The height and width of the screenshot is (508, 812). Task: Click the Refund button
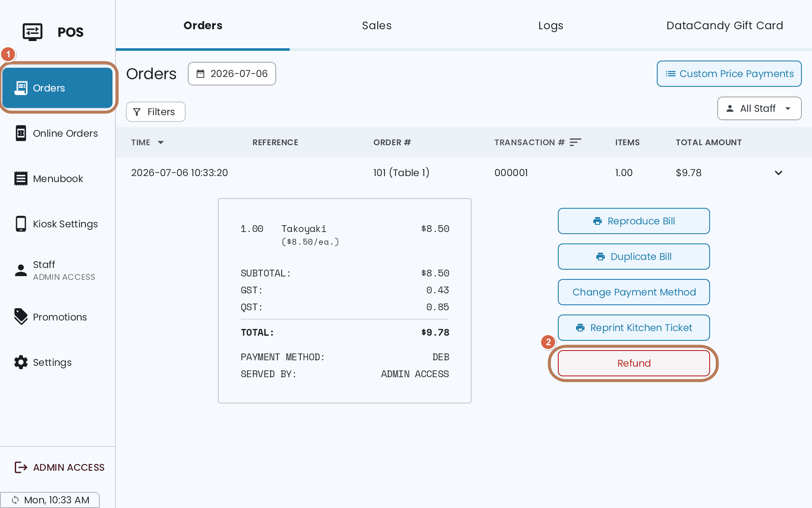click(634, 363)
